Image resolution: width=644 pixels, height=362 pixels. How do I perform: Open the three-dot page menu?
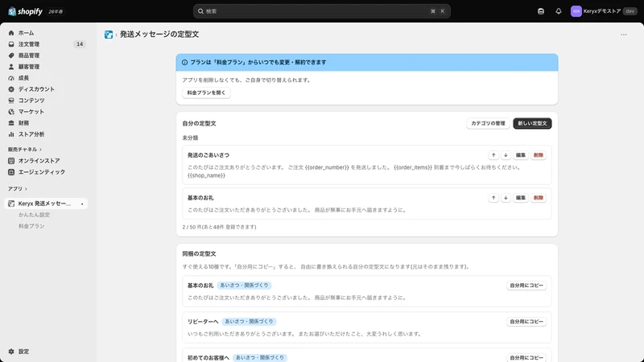[623, 35]
